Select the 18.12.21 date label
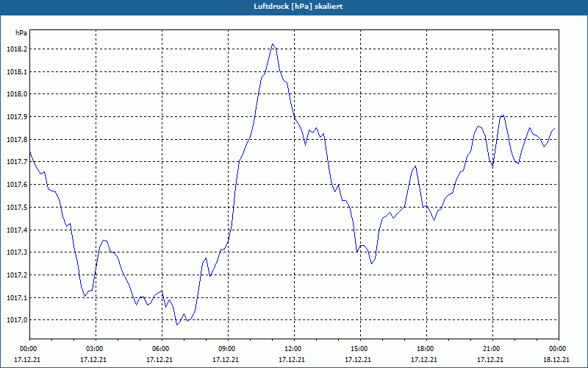588x368 pixels. click(556, 360)
